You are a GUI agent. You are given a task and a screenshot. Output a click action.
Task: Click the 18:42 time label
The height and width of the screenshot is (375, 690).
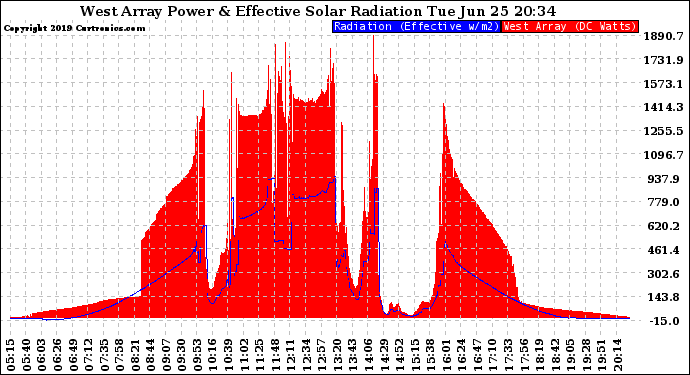555,355
